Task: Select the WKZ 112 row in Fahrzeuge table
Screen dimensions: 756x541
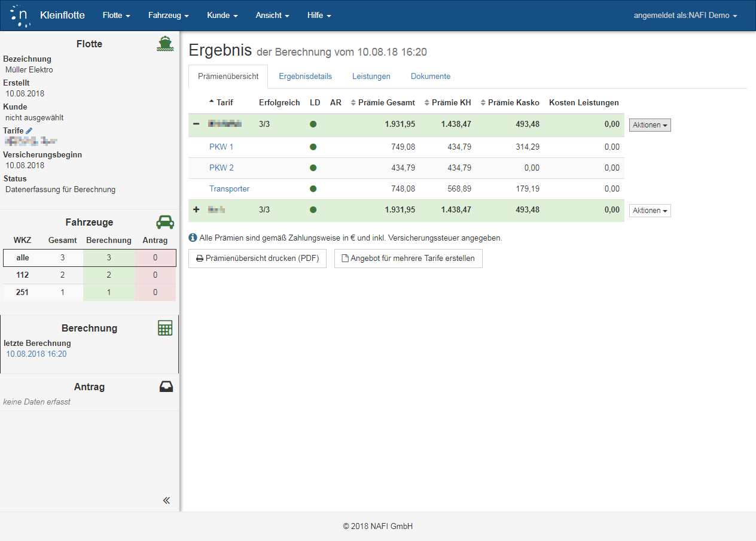Action: 90,275
